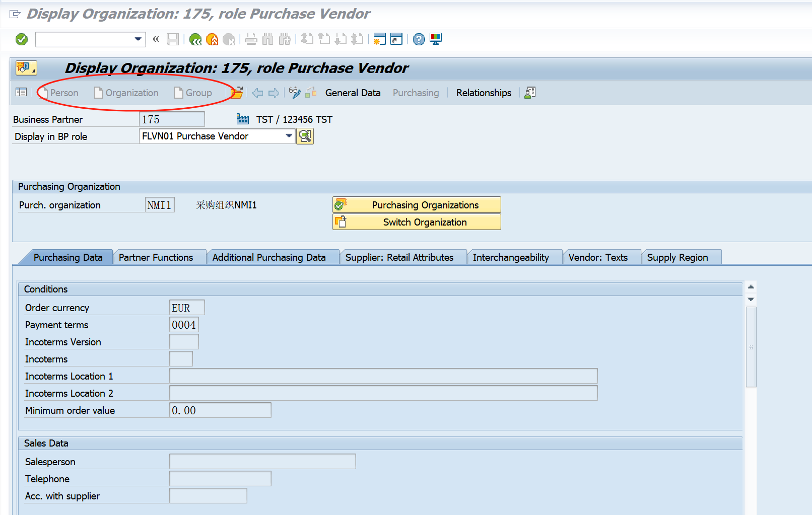Click the Help question mark icon
The width and height of the screenshot is (812, 515).
point(418,39)
